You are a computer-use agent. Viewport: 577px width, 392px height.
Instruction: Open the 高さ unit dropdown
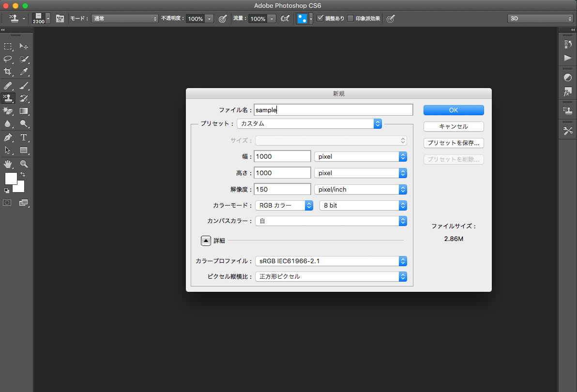click(361, 173)
